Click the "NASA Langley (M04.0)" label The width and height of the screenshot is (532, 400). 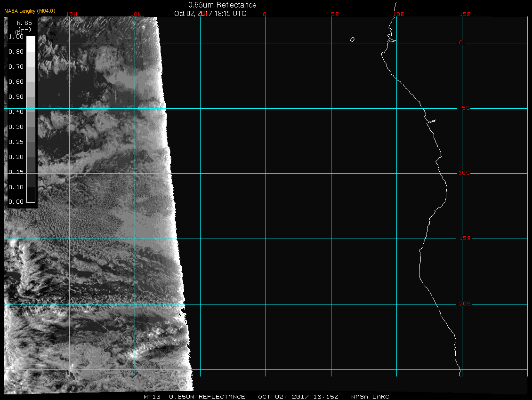pyautogui.click(x=30, y=11)
